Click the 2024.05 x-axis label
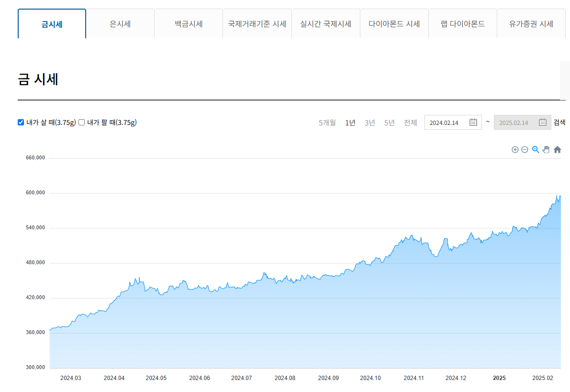570x392 pixels. (156, 378)
